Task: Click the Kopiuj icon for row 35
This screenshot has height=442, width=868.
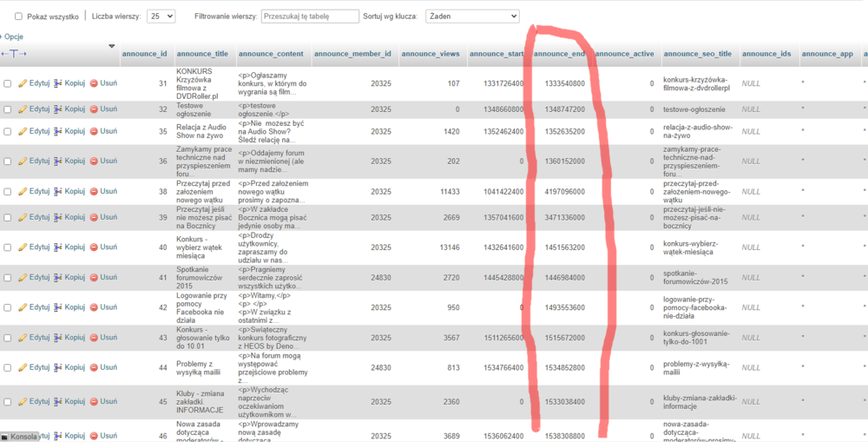Action: 58,131
